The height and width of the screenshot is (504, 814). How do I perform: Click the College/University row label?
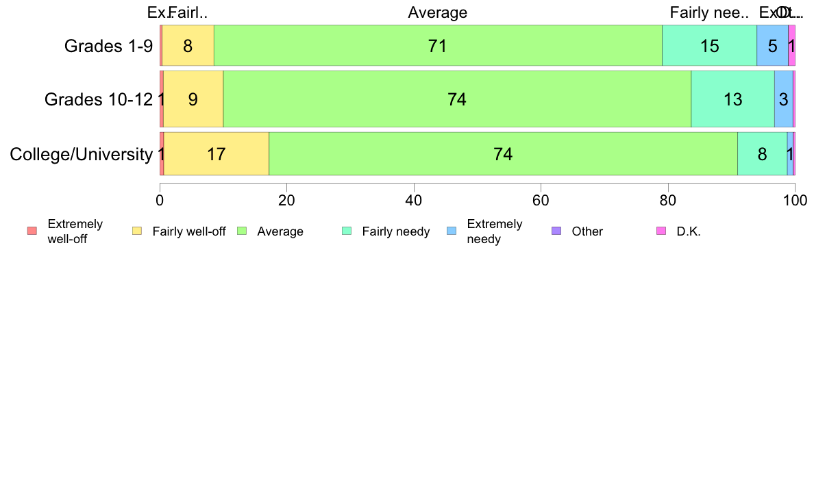82,154
